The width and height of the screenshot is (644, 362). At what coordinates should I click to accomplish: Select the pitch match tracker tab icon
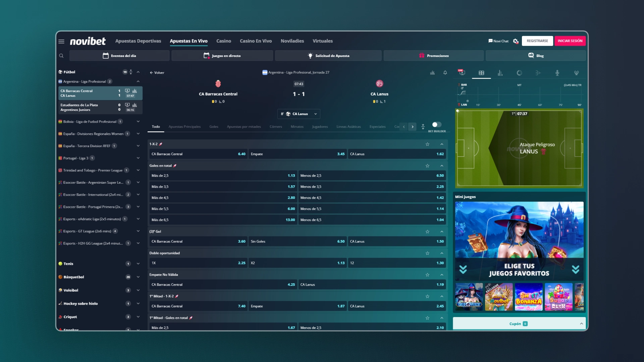tap(481, 73)
